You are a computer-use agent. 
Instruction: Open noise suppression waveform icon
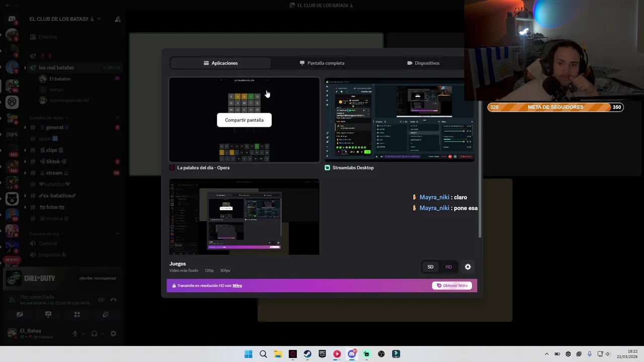pos(101,300)
